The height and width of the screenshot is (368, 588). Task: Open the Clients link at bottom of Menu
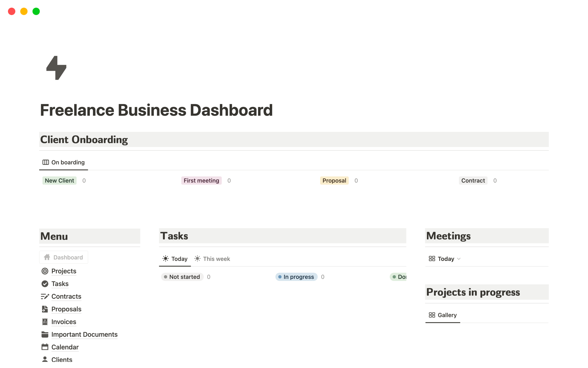[62, 359]
